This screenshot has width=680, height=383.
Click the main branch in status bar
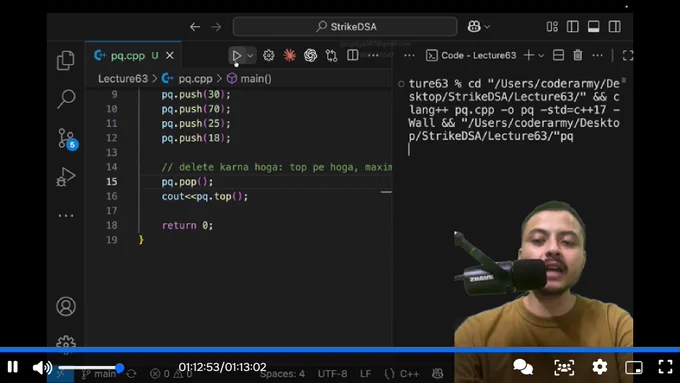(x=99, y=373)
